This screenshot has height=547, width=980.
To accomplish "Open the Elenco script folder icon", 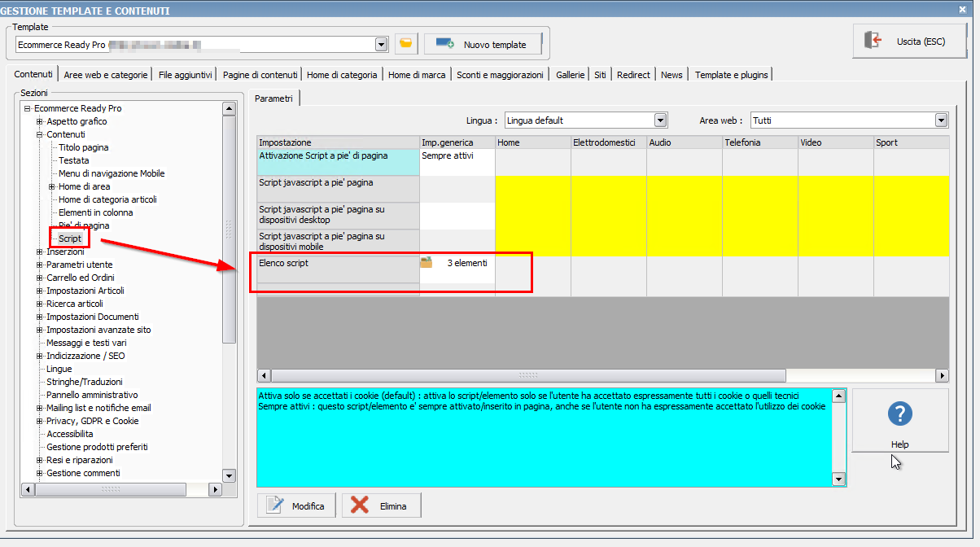I will (427, 263).
